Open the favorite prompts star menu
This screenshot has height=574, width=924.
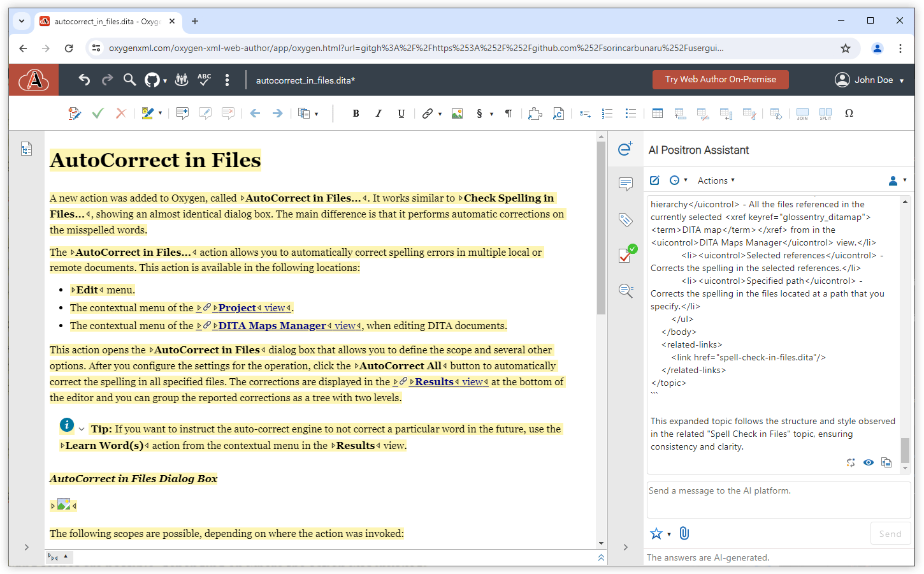point(660,534)
